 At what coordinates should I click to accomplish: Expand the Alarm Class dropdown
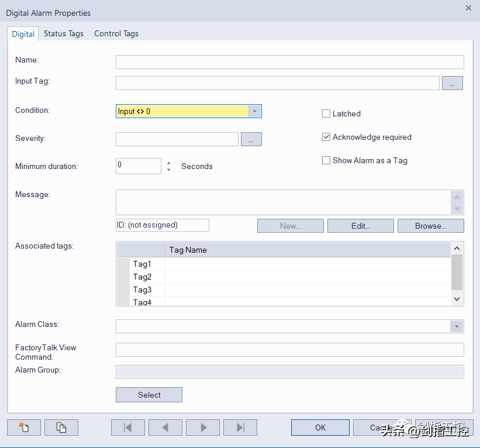click(x=457, y=326)
